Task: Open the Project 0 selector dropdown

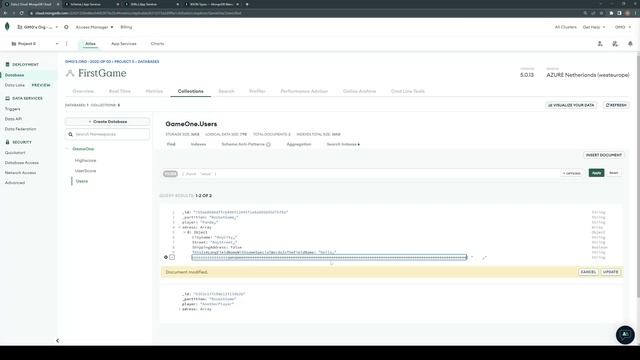Action: point(35,44)
